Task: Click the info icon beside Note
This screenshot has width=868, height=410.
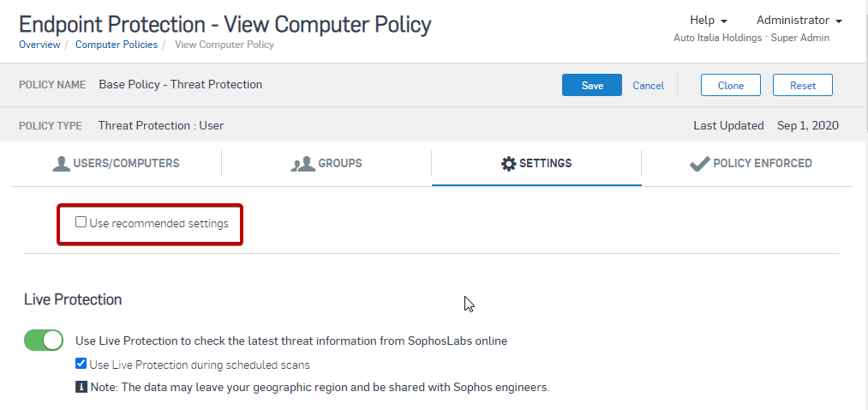Action: tap(81, 387)
